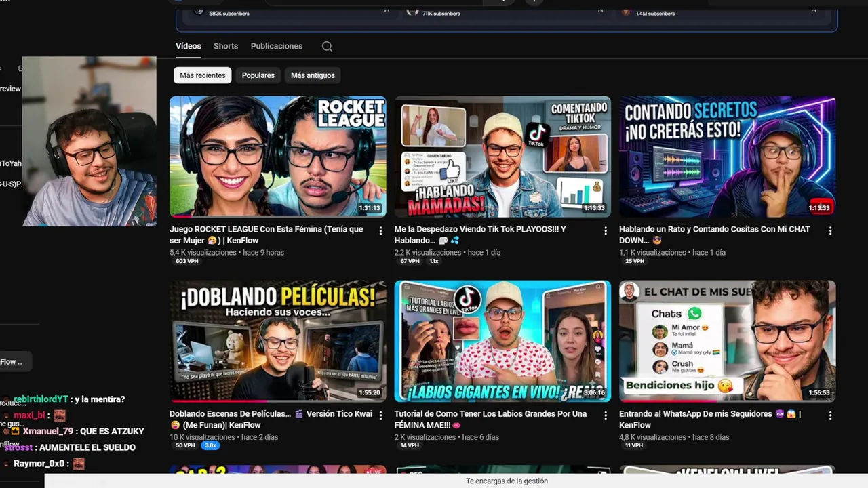Click '2 K visualizaciones • hace 6 días' text
868x488 pixels.
pos(447,437)
